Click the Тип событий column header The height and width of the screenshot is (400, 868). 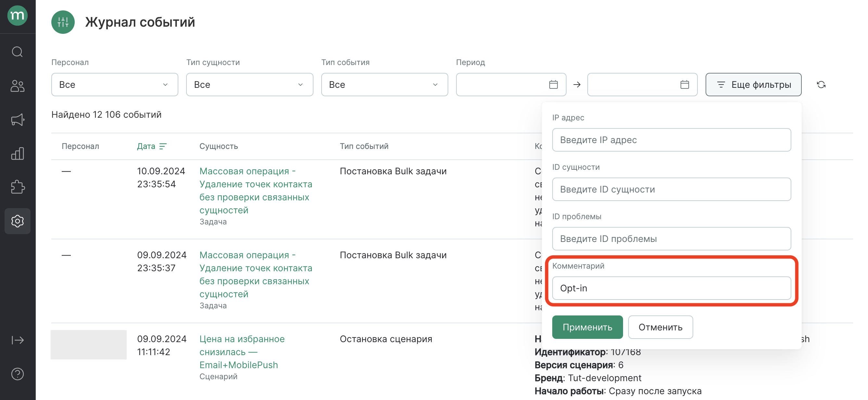tap(364, 146)
